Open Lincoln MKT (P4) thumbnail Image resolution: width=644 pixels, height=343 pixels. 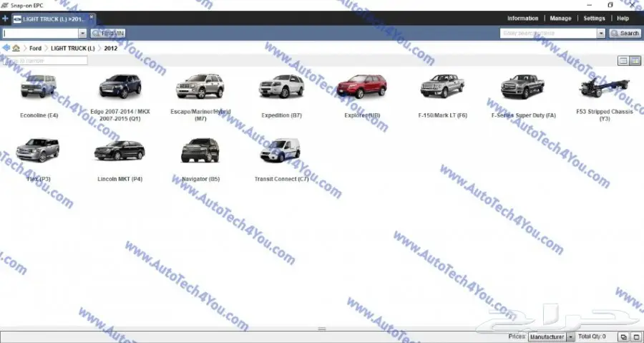tap(119, 150)
